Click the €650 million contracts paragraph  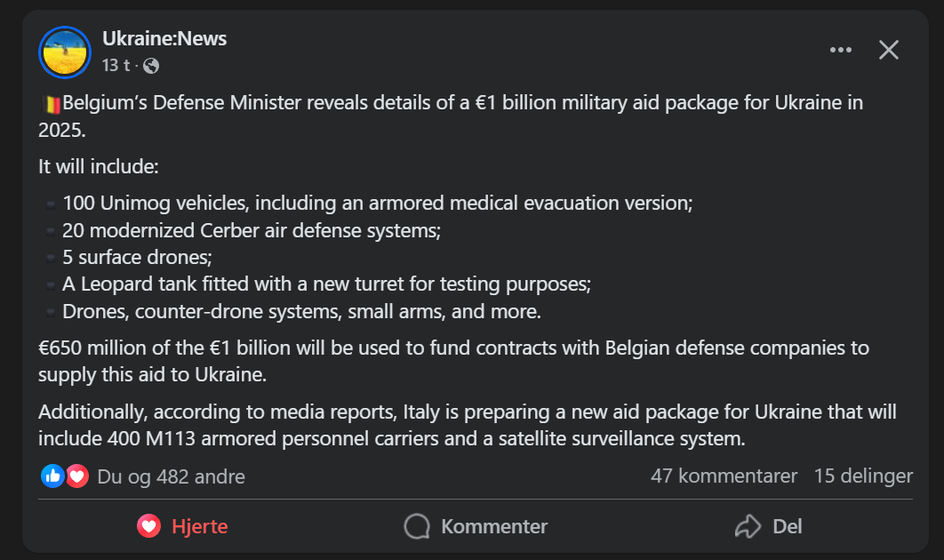[x=454, y=361]
